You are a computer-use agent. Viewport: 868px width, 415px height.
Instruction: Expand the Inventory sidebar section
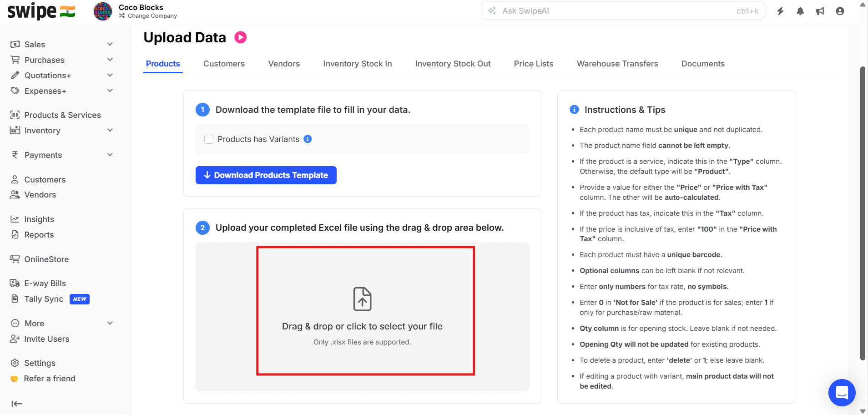click(110, 131)
